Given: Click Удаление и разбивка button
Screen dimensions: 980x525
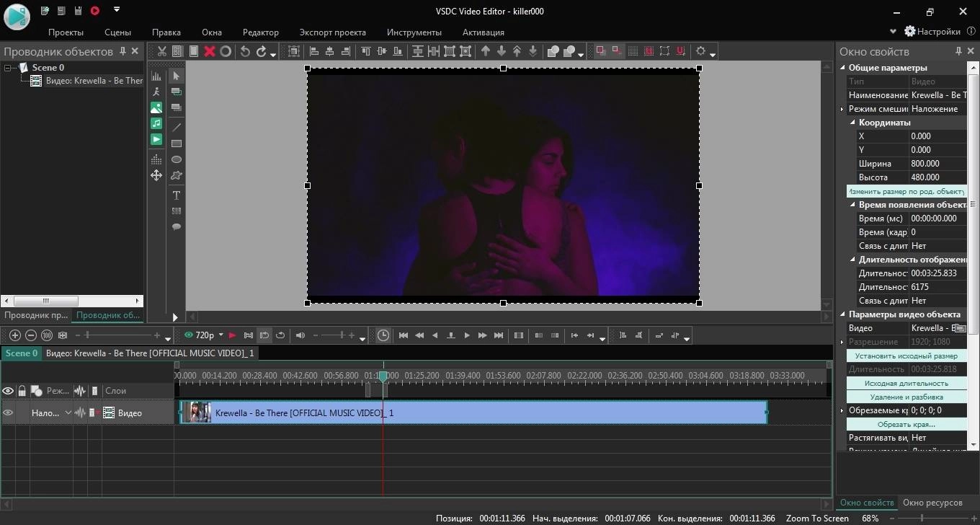Looking at the screenshot, I should (x=906, y=397).
